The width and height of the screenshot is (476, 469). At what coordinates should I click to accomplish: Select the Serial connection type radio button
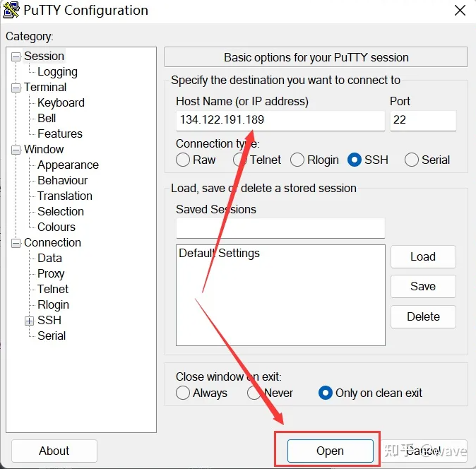412,160
